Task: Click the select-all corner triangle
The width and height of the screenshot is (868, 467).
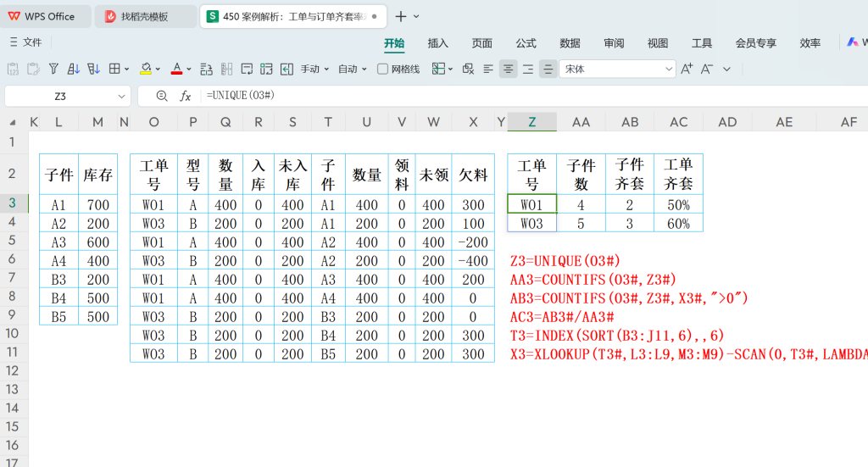Action: 12,122
